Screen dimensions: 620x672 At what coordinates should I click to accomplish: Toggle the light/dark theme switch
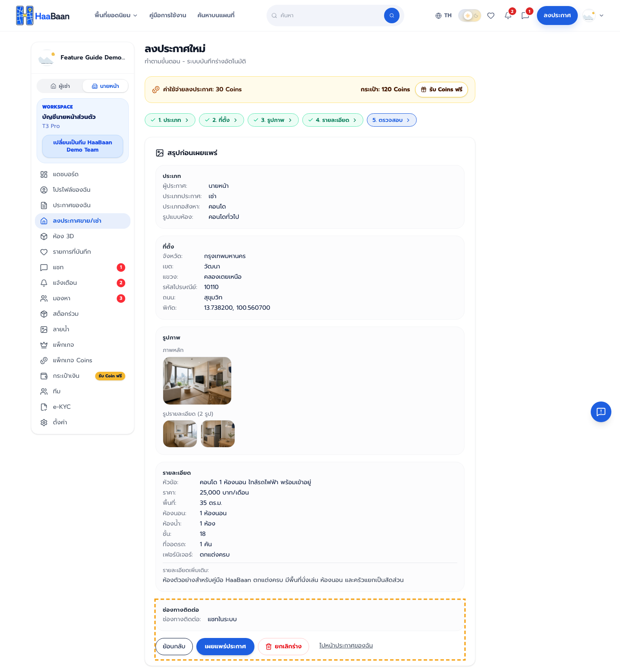click(x=469, y=16)
